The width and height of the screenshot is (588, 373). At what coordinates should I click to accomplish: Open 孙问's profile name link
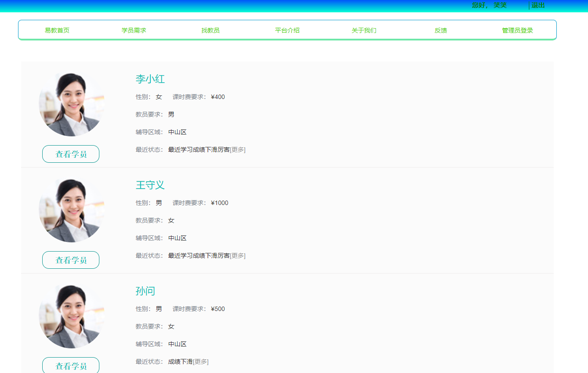point(146,291)
